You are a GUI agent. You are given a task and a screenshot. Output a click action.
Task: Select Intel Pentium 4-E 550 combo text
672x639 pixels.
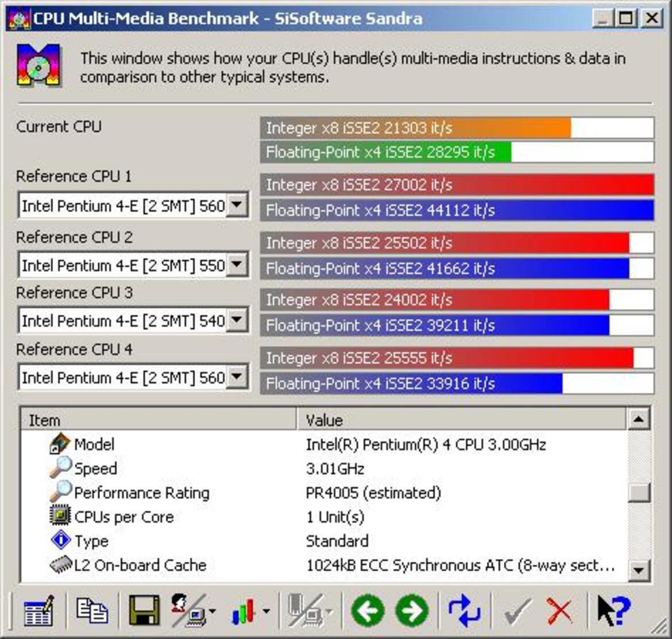coord(123,266)
